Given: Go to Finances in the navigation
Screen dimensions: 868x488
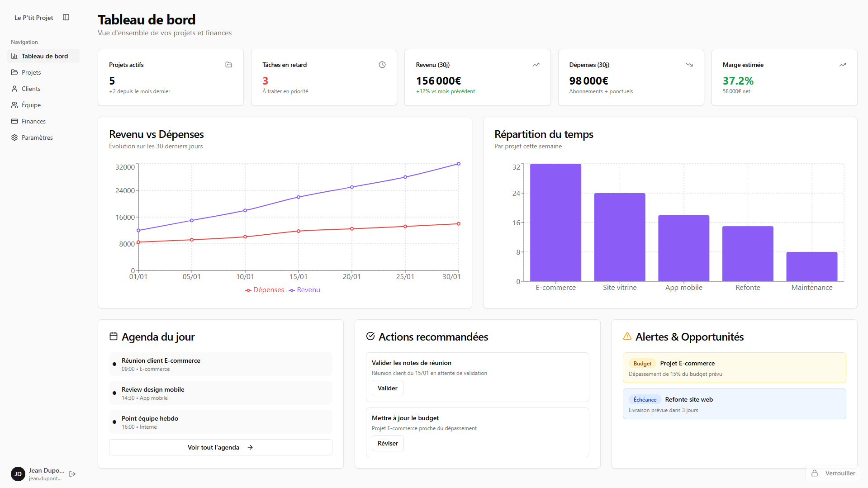Looking at the screenshot, I should pyautogui.click(x=33, y=121).
